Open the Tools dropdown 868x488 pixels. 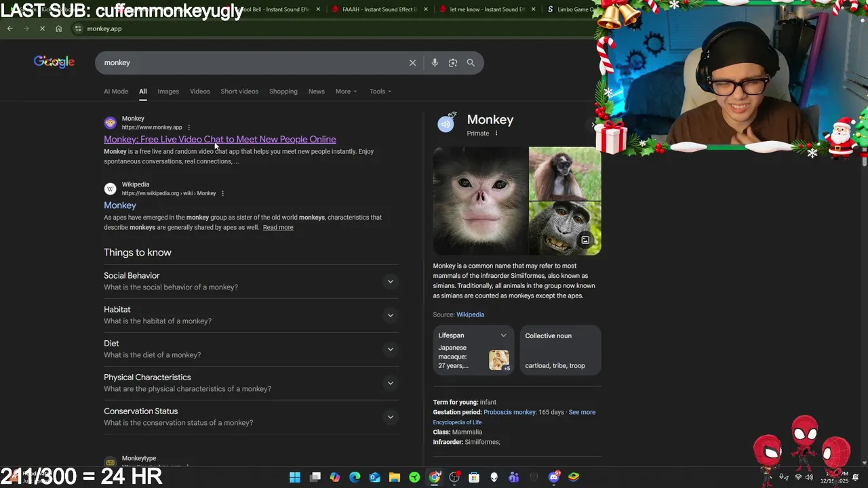[x=380, y=91]
